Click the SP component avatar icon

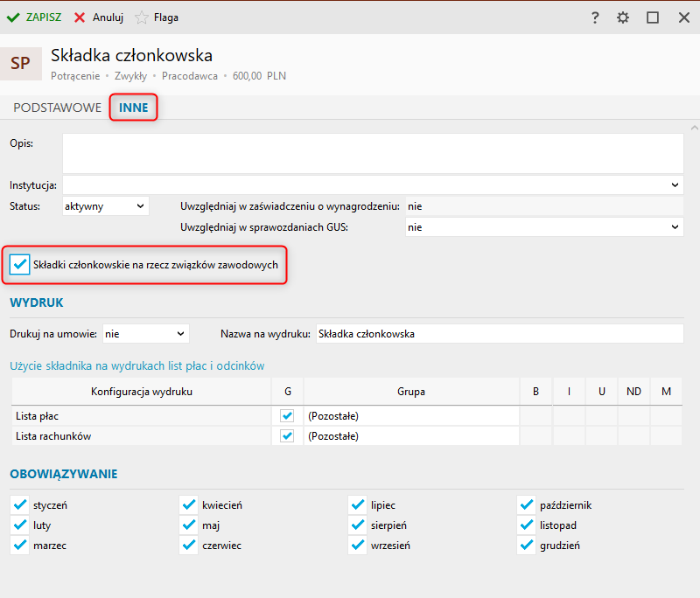click(20, 63)
